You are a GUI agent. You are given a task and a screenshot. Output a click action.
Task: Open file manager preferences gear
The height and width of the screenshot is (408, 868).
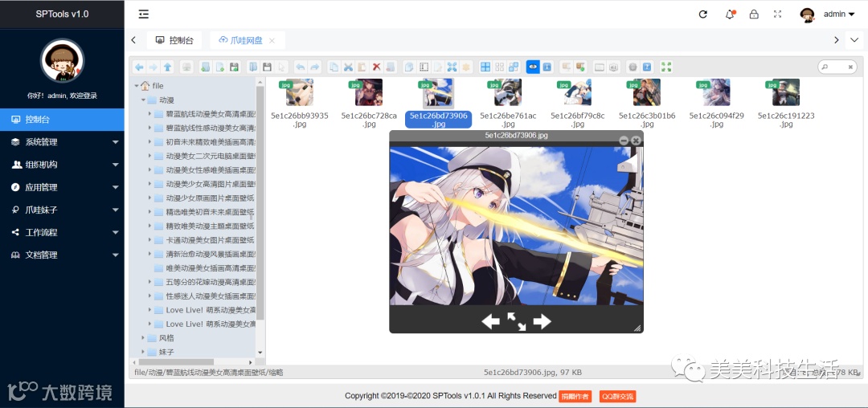[633, 67]
